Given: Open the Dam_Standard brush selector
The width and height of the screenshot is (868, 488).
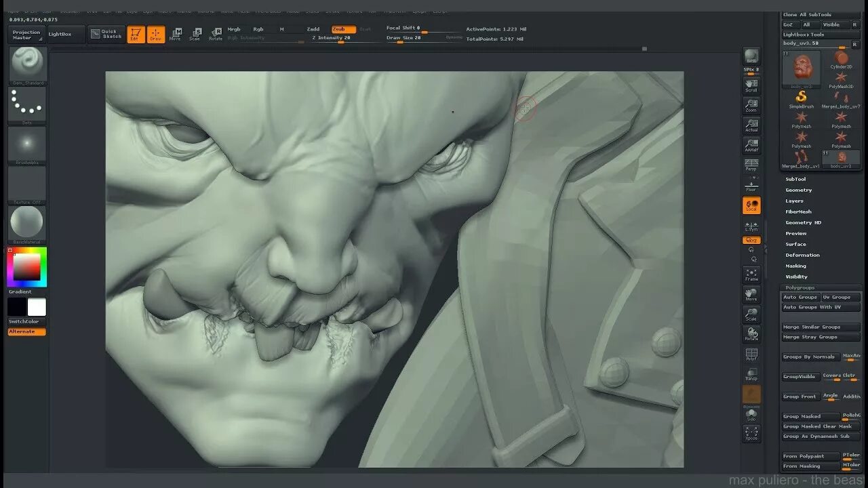Looking at the screenshot, I should click(27, 66).
